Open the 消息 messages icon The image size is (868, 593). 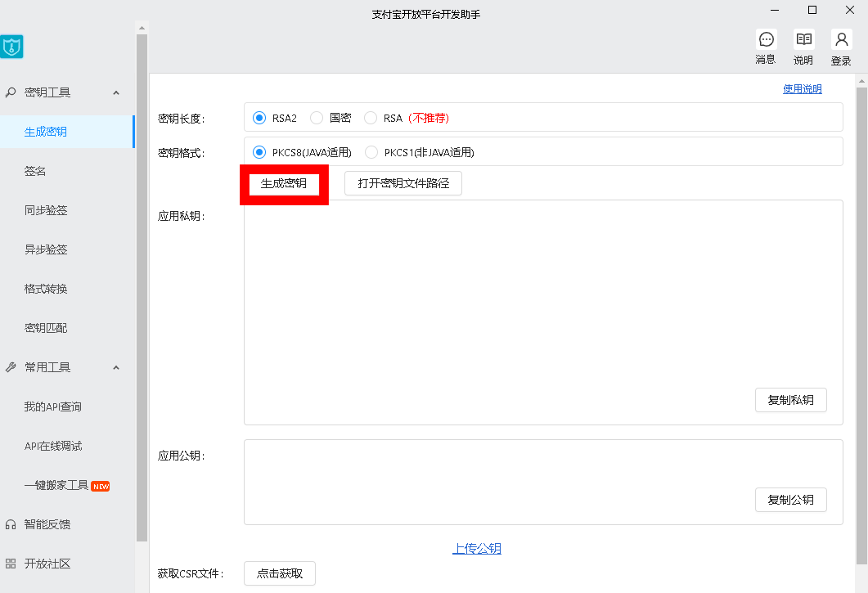click(766, 39)
